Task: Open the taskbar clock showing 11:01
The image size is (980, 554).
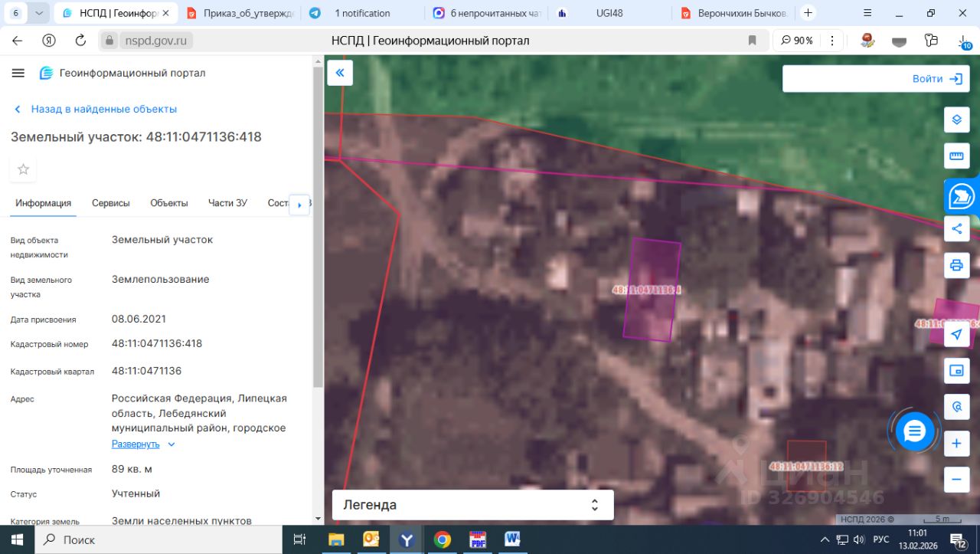Action: coord(917,539)
